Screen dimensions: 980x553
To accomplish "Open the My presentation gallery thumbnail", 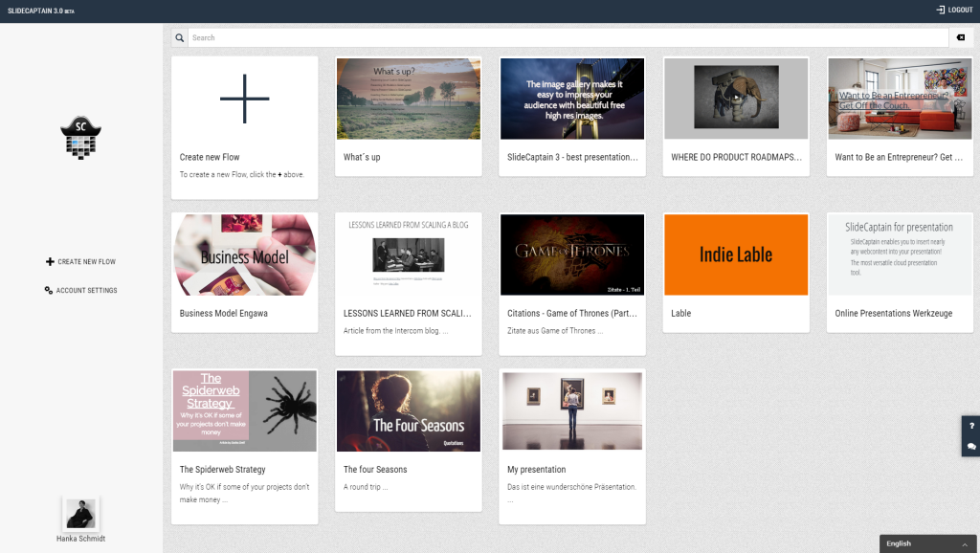I will pyautogui.click(x=572, y=410).
